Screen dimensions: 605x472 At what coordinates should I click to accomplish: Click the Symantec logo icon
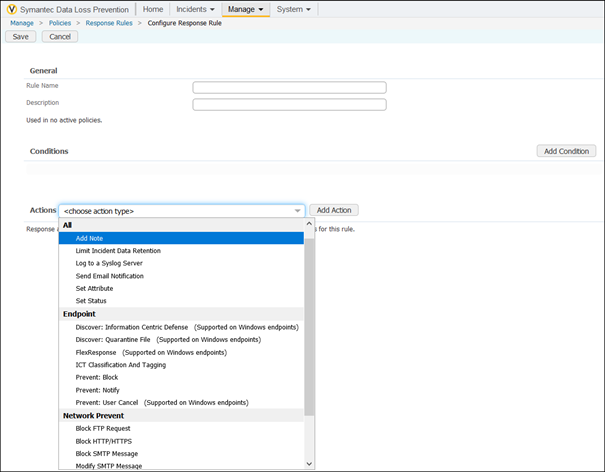pos(12,9)
